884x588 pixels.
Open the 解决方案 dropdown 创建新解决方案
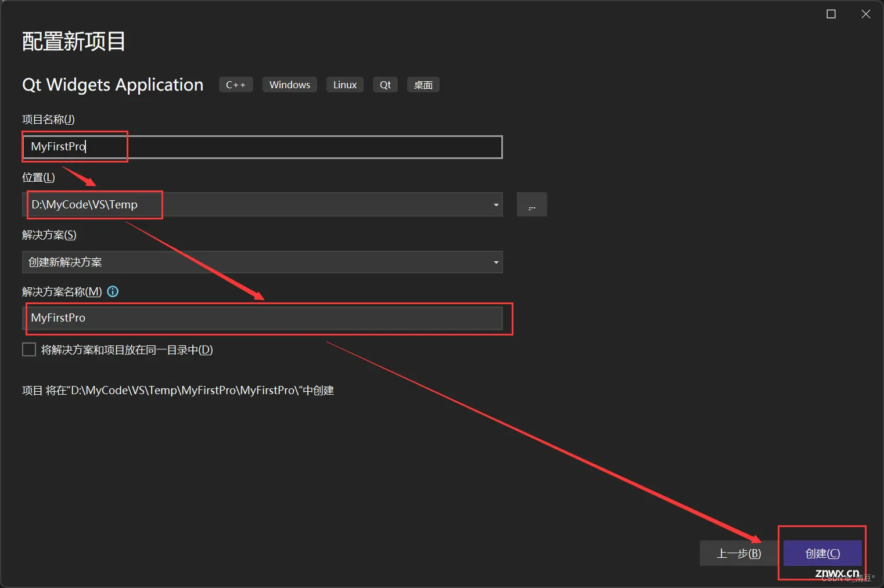[x=263, y=262]
